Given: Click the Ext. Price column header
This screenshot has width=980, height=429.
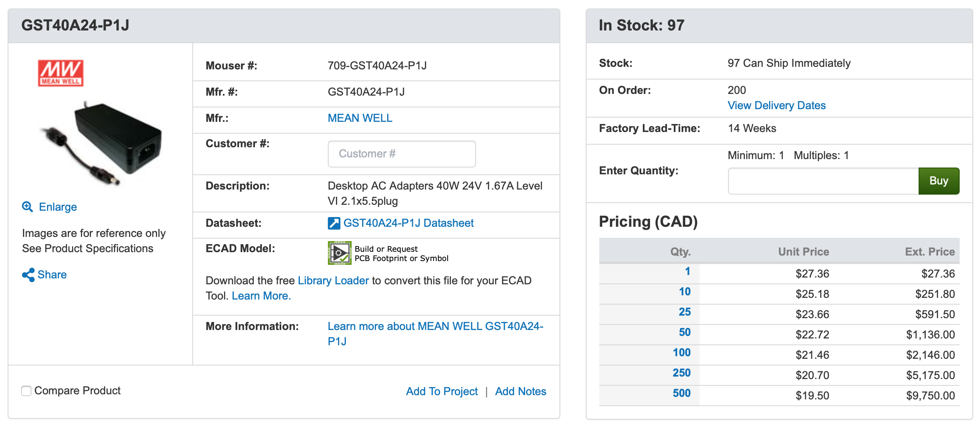Looking at the screenshot, I should pyautogui.click(x=930, y=252).
